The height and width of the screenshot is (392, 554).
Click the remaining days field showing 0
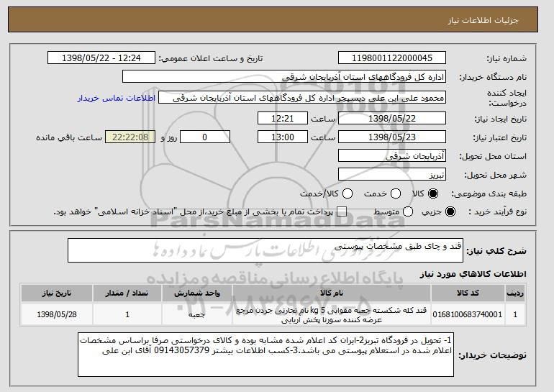(205, 137)
